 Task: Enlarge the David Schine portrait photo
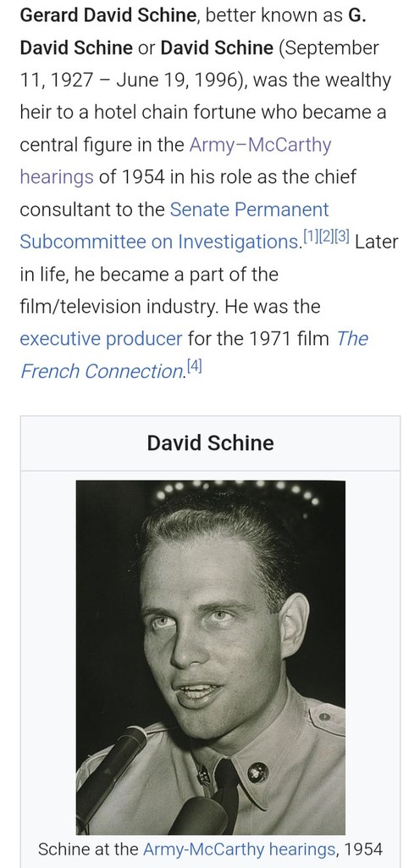211,658
